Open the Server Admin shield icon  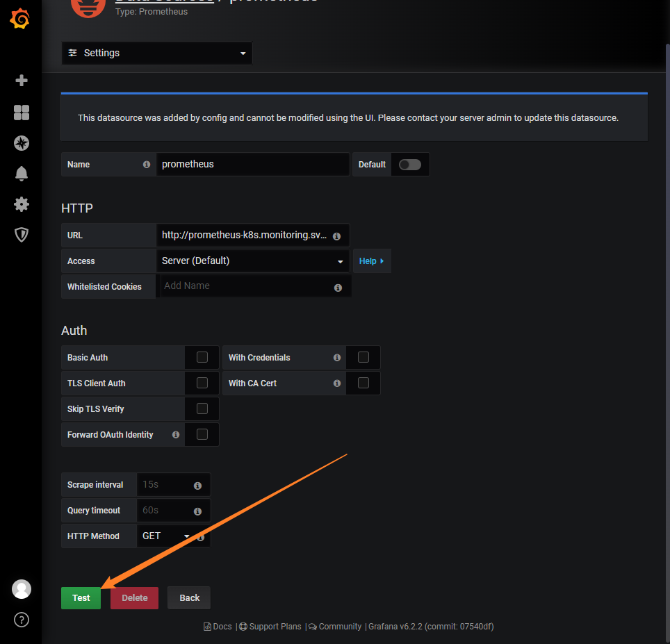click(22, 235)
